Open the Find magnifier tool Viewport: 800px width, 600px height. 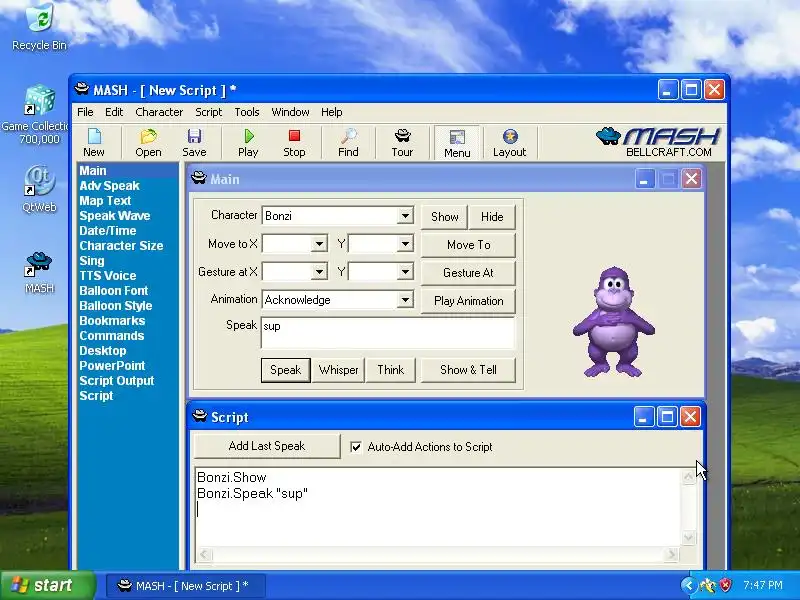point(348,143)
